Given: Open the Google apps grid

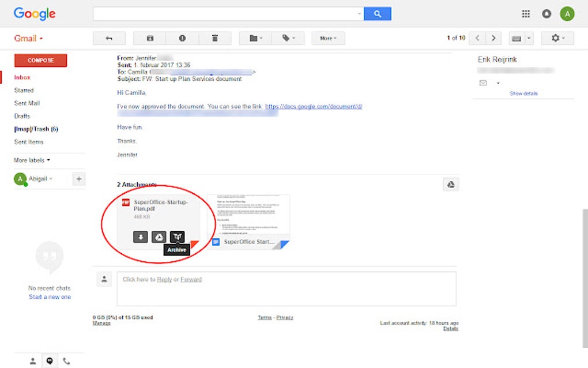Looking at the screenshot, I should (x=525, y=13).
